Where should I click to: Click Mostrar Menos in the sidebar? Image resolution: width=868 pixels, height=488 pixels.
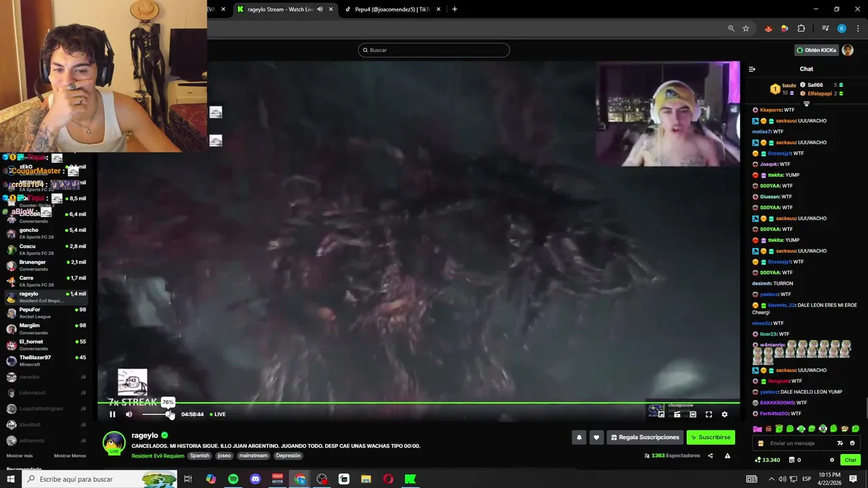[70, 456]
